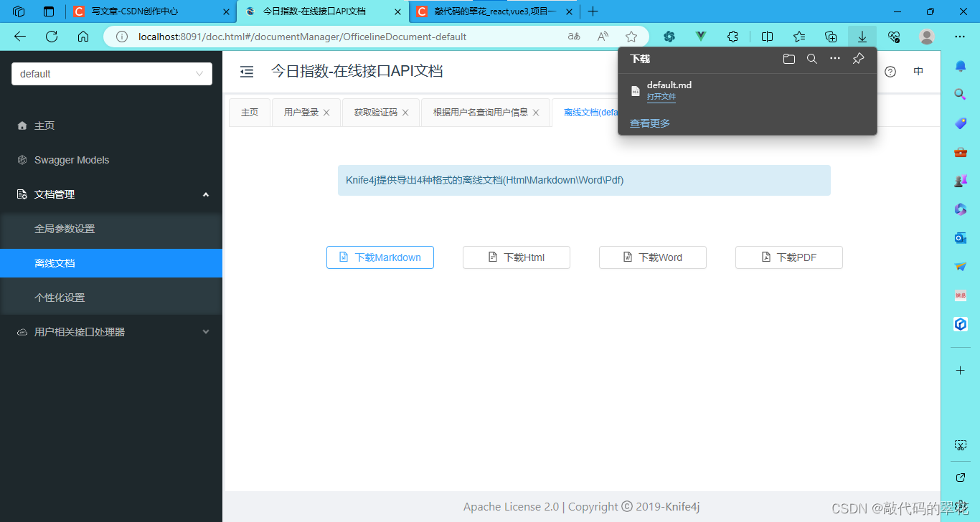Viewport: 980px width, 522px height.
Task: Click the default.md file name
Action: point(669,85)
